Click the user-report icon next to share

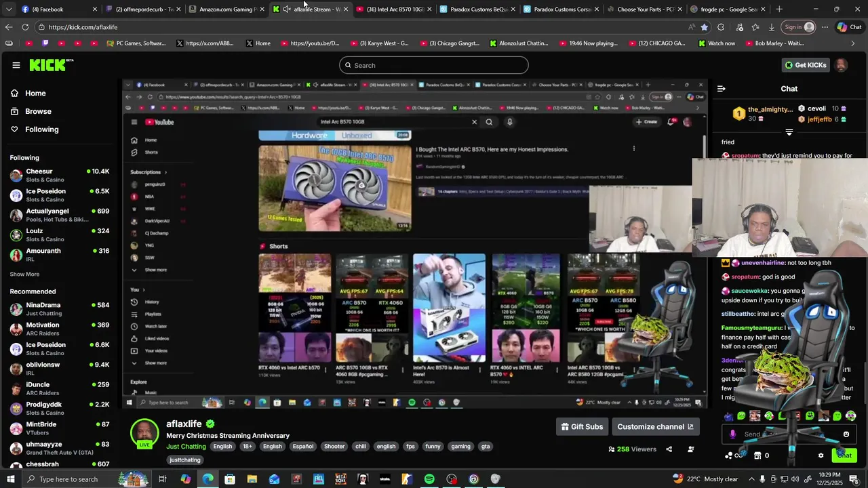pyautogui.click(x=691, y=449)
